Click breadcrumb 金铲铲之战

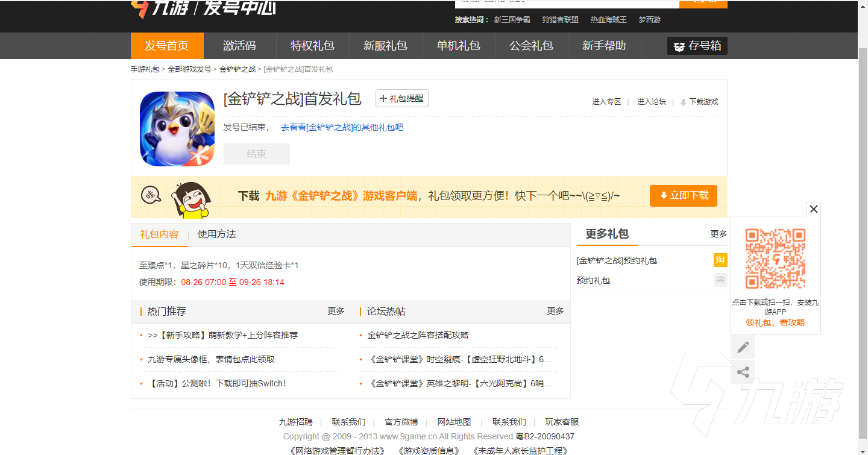point(237,69)
